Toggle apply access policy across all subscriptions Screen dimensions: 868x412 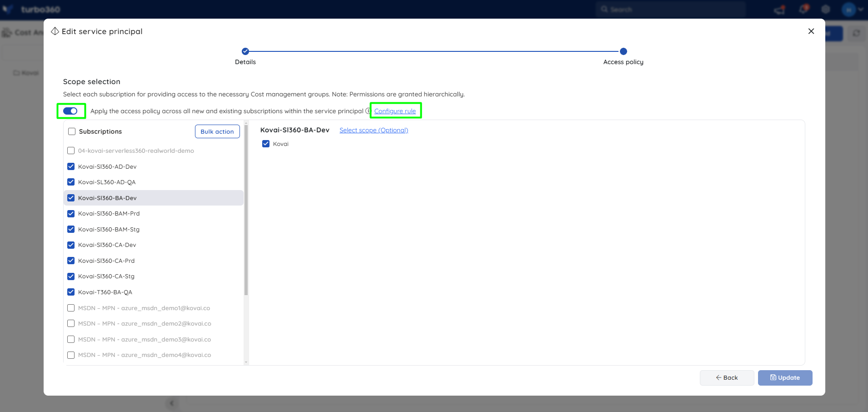(70, 111)
